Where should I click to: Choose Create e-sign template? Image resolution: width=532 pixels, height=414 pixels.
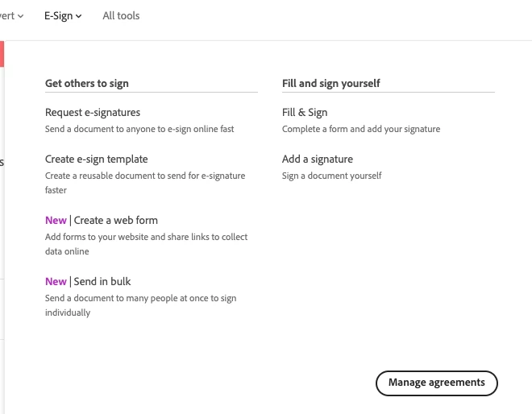click(97, 159)
